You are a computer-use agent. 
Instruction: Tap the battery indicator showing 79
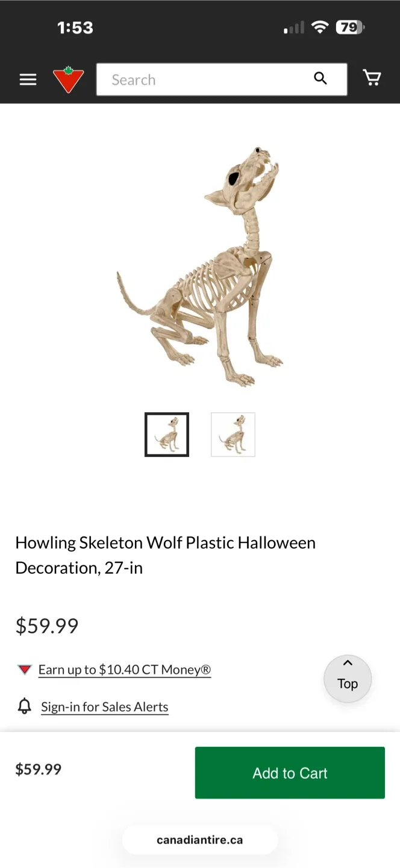(x=350, y=27)
